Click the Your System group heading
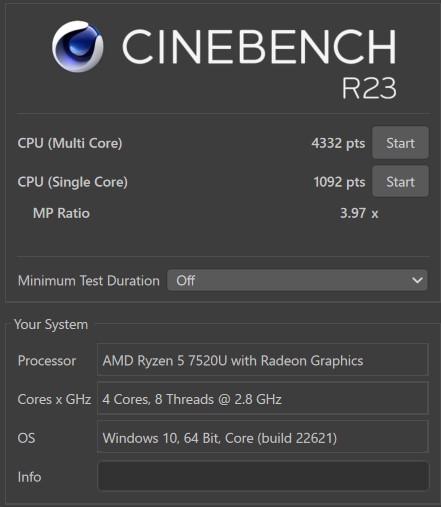This screenshot has width=441, height=507. pyautogui.click(x=51, y=324)
